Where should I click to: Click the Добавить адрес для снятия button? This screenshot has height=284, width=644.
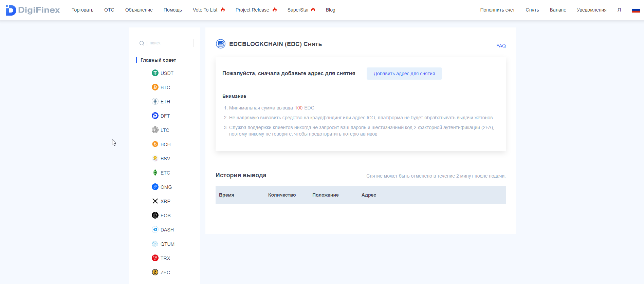click(x=404, y=74)
